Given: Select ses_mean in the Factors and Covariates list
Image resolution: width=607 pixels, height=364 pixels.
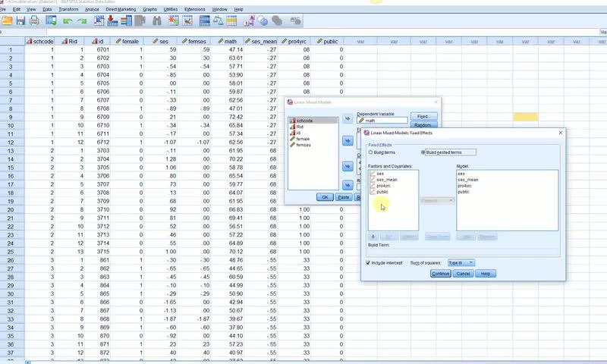Looking at the screenshot, I should click(x=387, y=180).
